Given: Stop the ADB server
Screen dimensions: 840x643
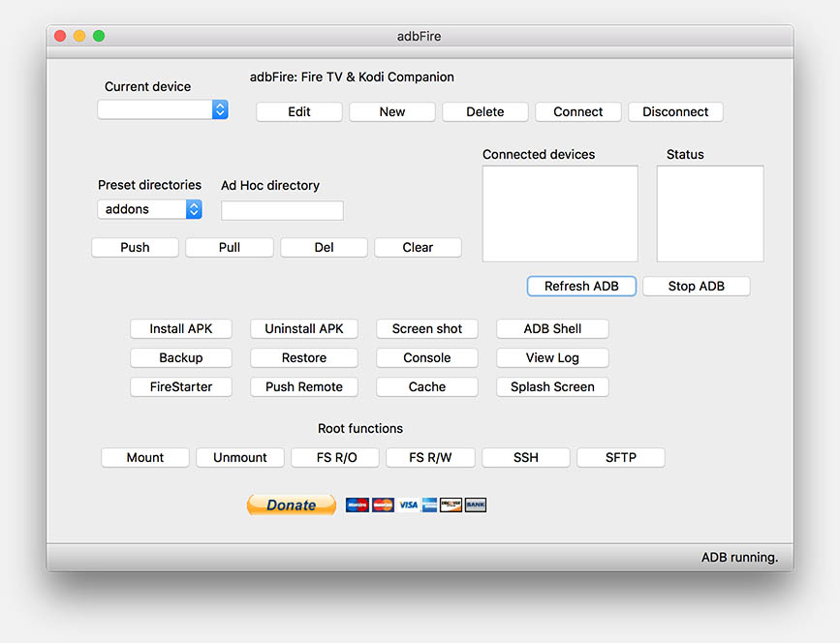Looking at the screenshot, I should tap(697, 286).
